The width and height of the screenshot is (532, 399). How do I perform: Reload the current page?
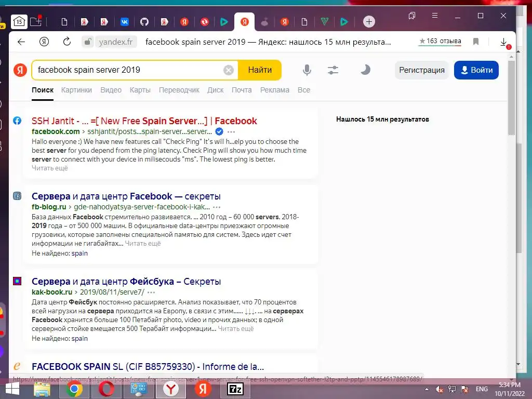(67, 42)
